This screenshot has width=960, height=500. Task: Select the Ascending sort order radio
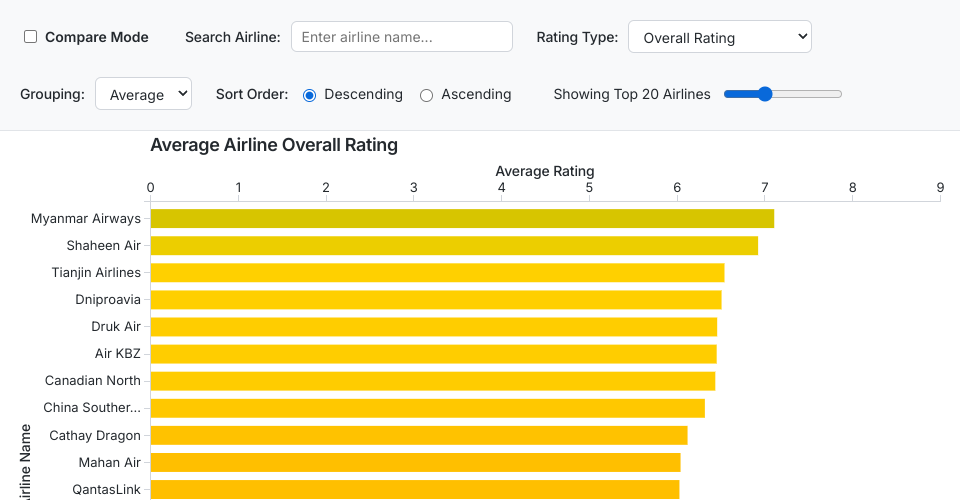[427, 95]
